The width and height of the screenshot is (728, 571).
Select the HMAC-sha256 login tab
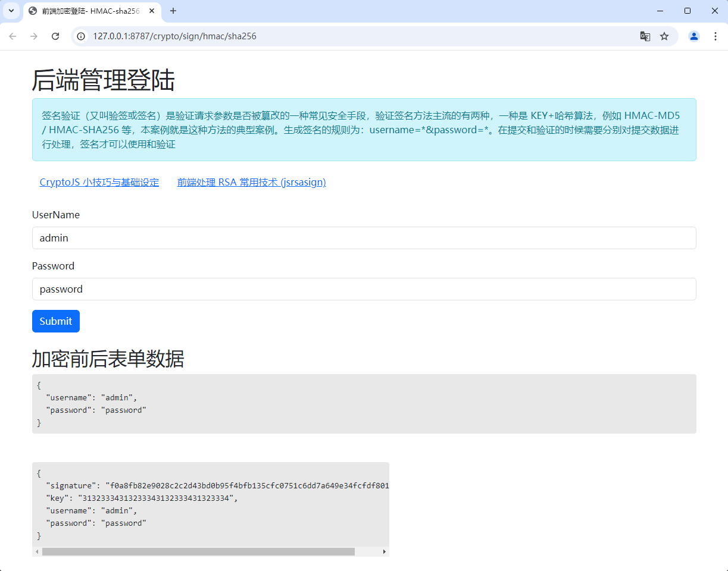pos(89,11)
